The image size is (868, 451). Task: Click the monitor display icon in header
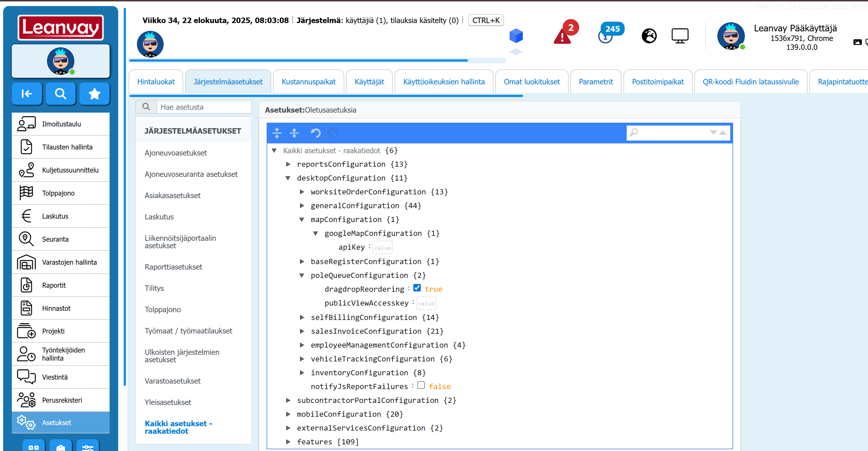[680, 36]
